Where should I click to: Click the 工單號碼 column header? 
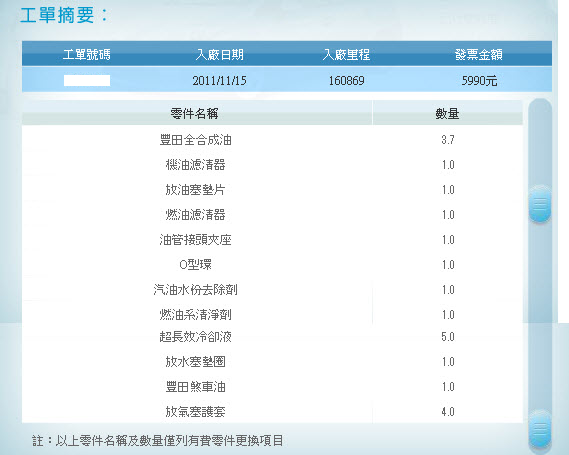pos(87,55)
